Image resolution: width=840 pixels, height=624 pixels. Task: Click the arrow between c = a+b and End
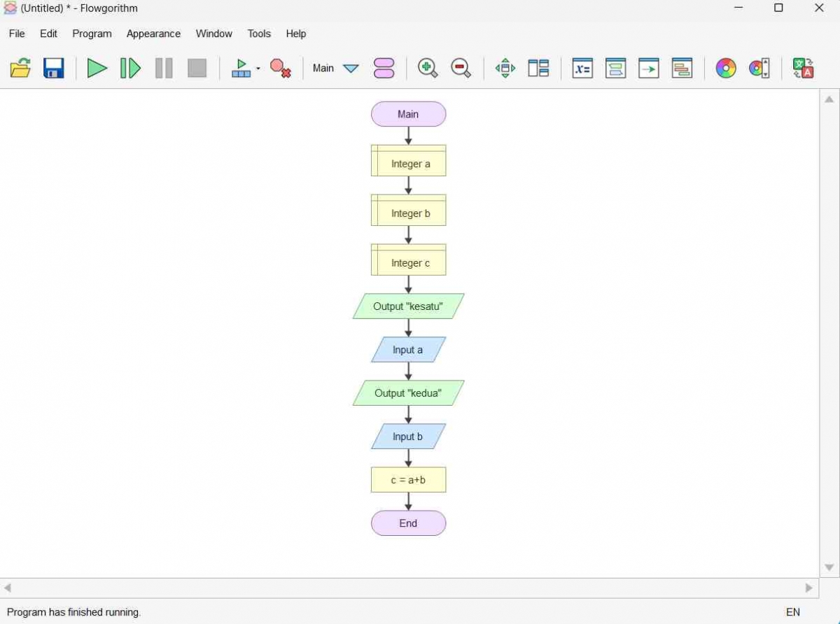click(x=408, y=502)
